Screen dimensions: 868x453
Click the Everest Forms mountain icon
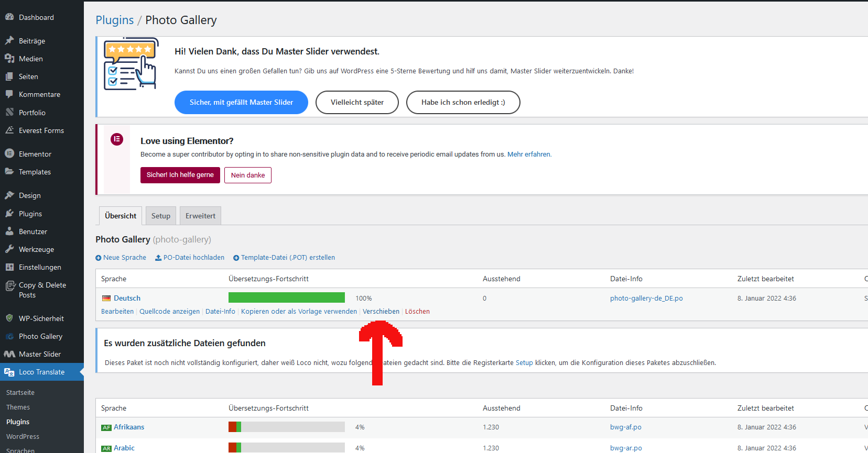[x=9, y=130]
